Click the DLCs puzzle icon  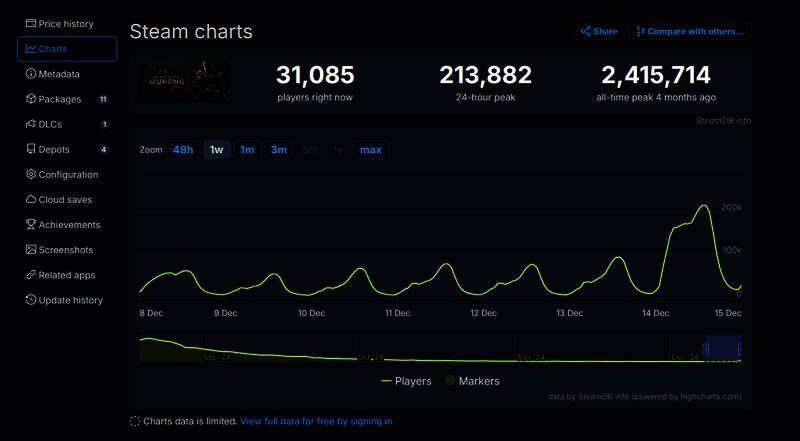click(31, 124)
